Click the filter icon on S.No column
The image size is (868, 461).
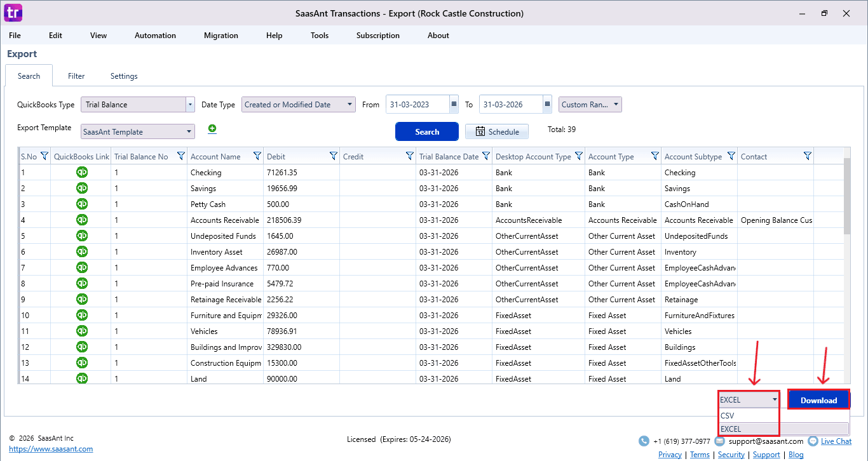(x=43, y=156)
